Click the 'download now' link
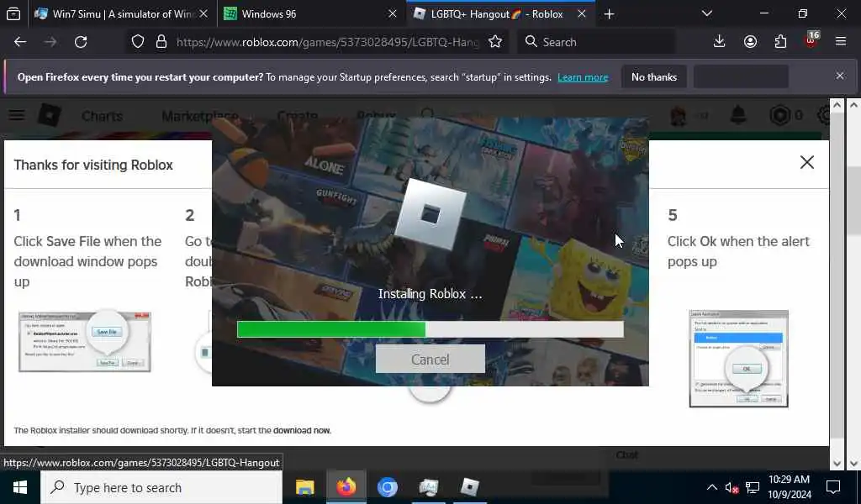This screenshot has width=861, height=504. pos(302,431)
